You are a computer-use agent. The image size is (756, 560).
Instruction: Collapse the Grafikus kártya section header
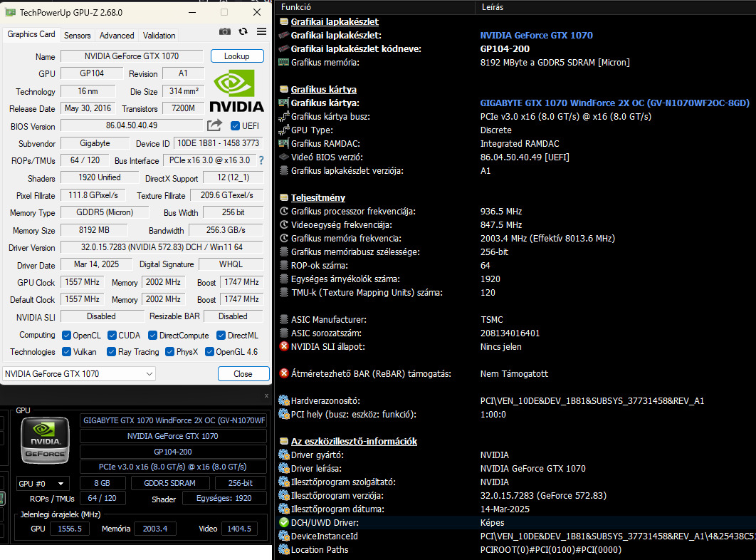323,89
